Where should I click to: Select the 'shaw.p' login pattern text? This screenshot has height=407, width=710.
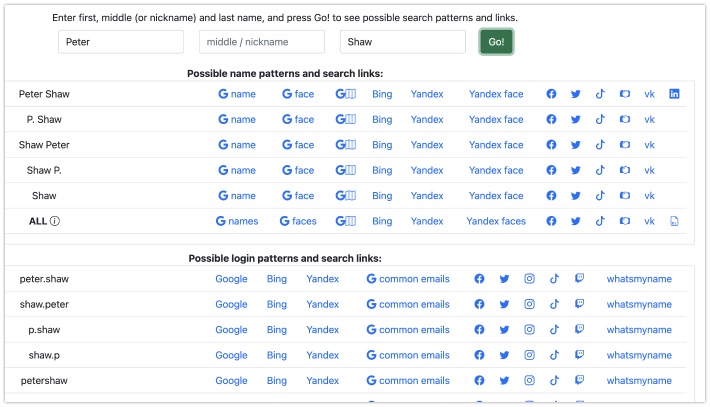click(44, 355)
